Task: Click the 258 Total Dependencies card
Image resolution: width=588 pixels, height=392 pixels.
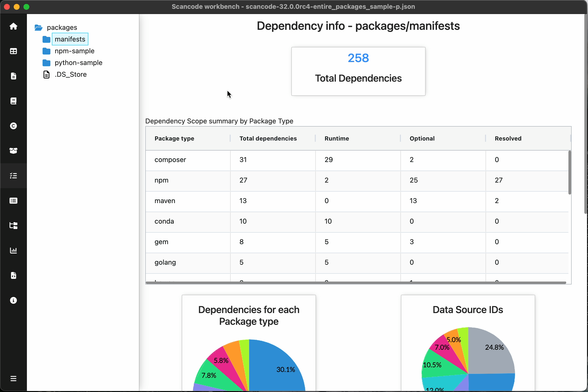Action: (358, 71)
